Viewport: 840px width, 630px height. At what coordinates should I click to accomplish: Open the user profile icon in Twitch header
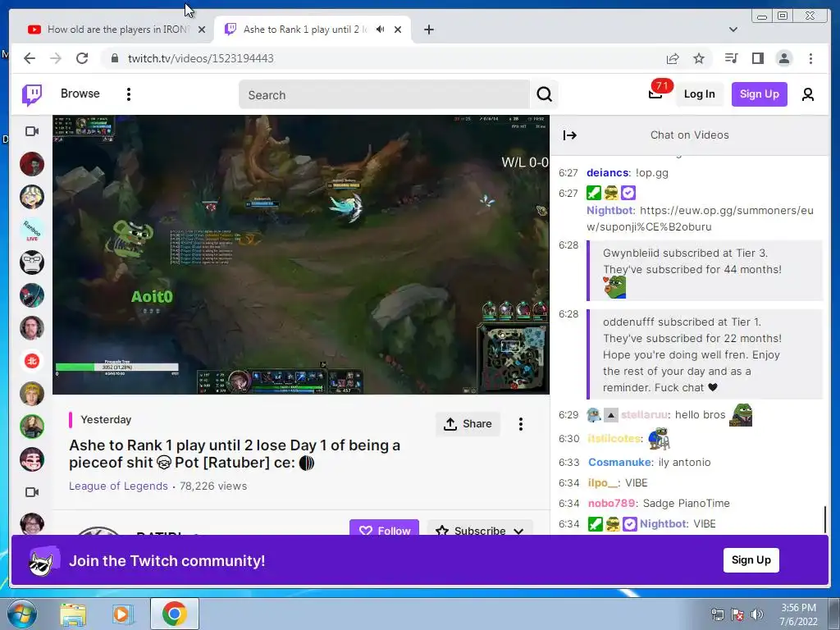pos(808,94)
